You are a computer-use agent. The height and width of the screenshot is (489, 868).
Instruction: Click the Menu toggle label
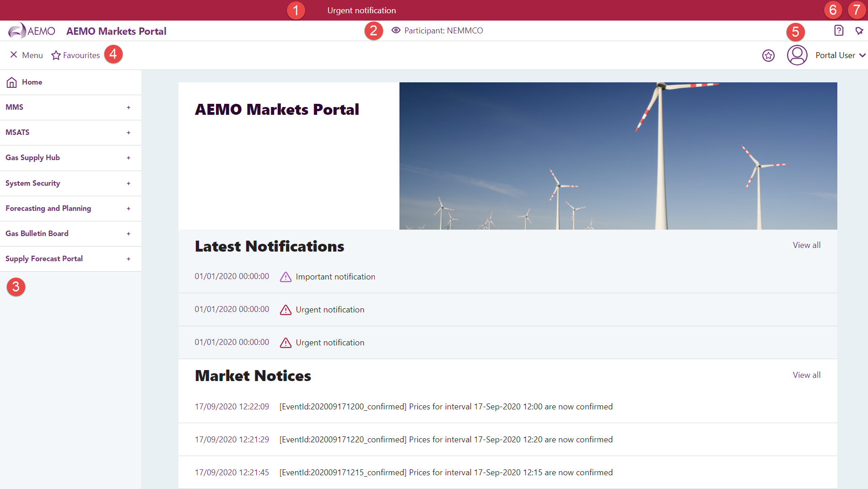click(x=32, y=55)
